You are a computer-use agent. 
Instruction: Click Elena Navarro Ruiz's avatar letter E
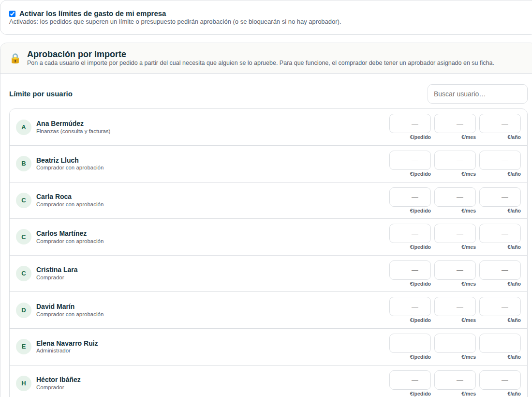pyautogui.click(x=24, y=347)
